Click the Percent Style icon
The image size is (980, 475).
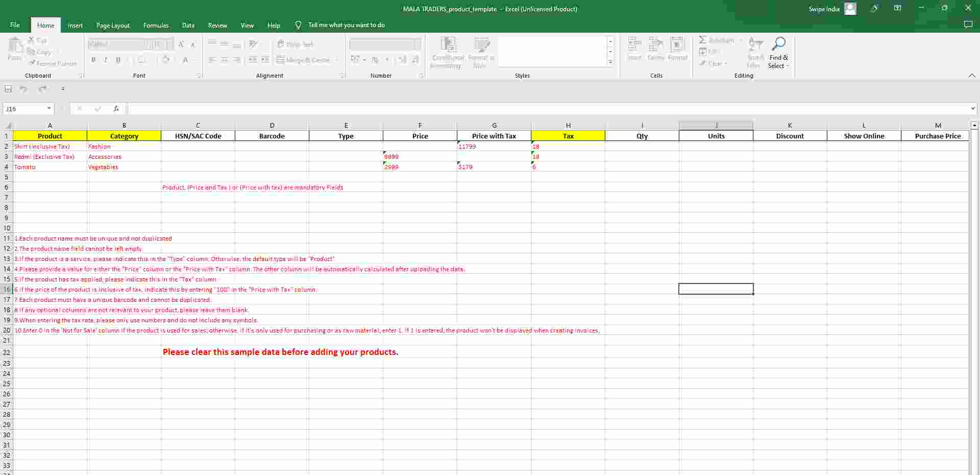click(x=375, y=60)
